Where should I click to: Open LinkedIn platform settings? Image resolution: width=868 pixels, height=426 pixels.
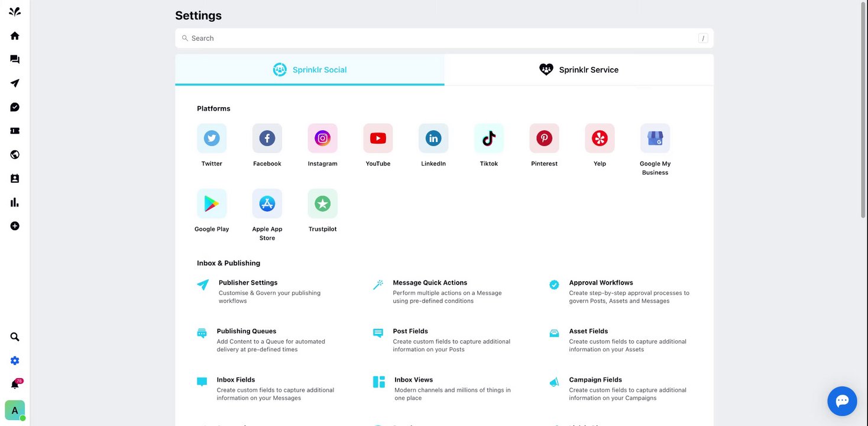click(433, 138)
